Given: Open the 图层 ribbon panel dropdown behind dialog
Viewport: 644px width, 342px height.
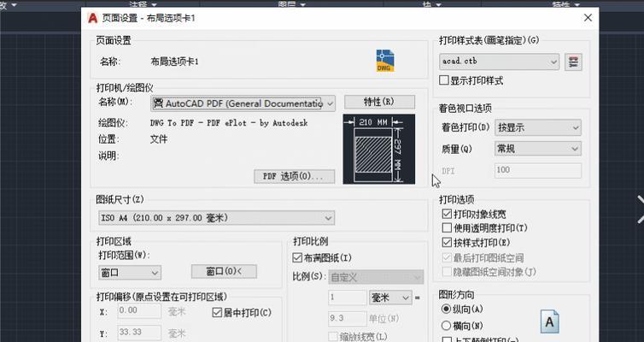Looking at the screenshot, I should pyautogui.click(x=291, y=4).
